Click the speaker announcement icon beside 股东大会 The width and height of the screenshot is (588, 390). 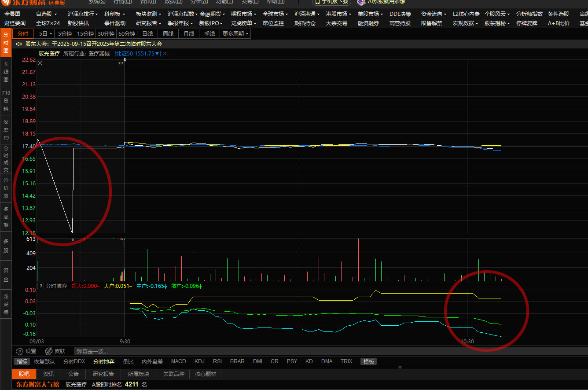click(19, 44)
